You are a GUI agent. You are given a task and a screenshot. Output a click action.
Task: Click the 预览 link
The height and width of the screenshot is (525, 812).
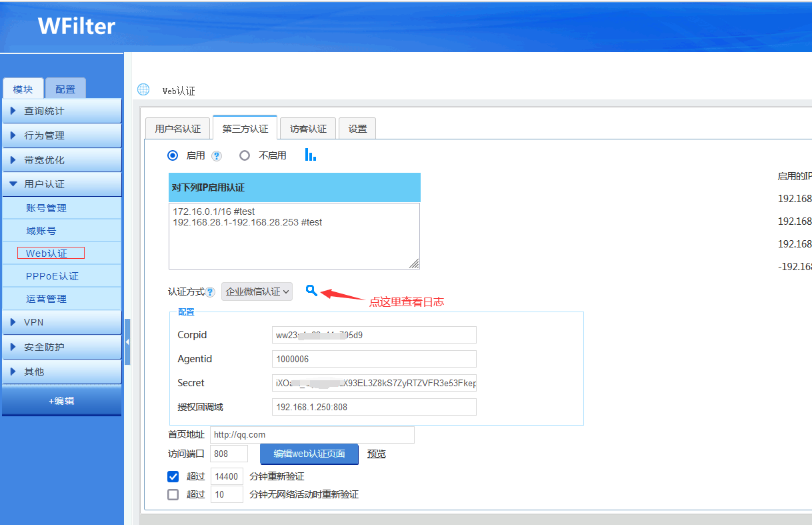376,454
